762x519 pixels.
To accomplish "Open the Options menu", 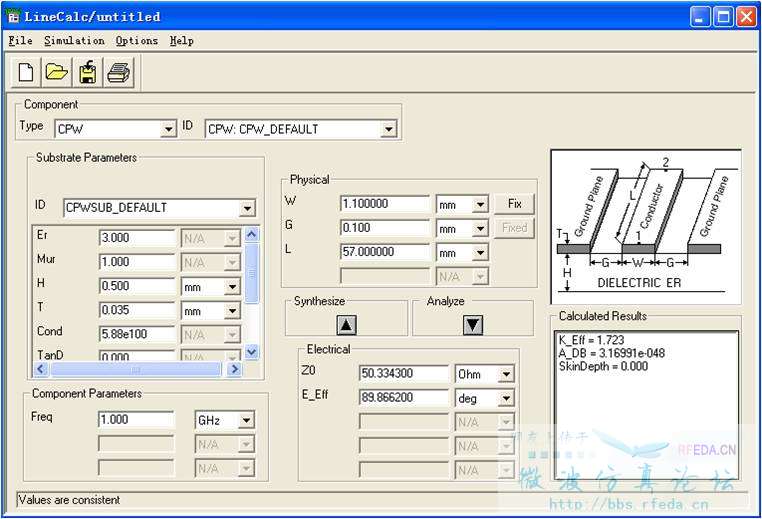I will [x=137, y=41].
